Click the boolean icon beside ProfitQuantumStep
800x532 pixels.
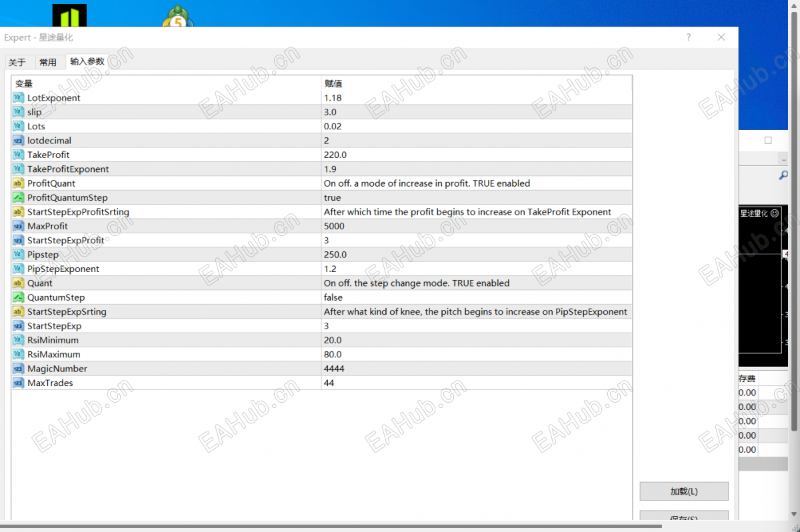pos(19,197)
